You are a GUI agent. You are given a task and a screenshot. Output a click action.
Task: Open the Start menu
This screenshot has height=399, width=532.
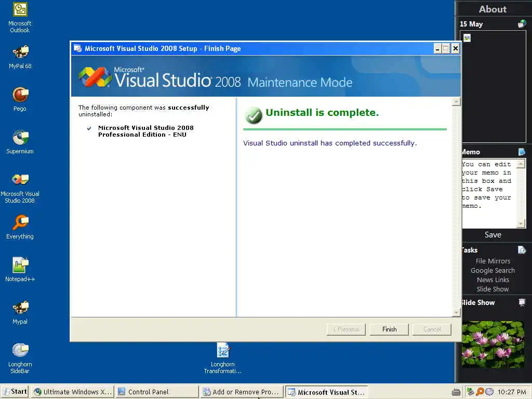(x=15, y=392)
